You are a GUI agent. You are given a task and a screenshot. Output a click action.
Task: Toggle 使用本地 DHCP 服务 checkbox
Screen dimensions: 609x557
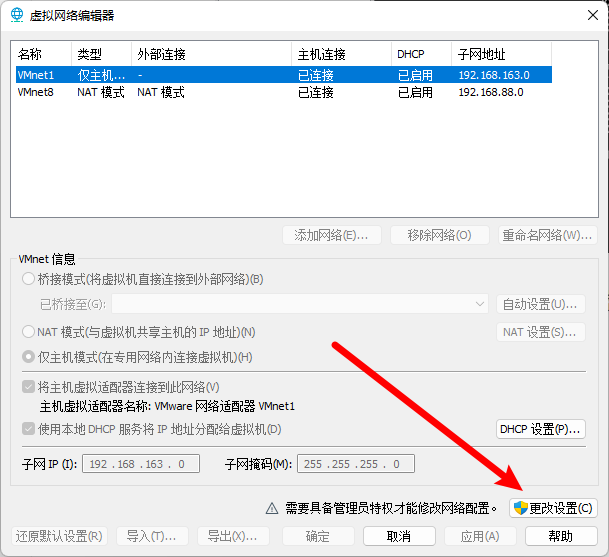(x=28, y=429)
